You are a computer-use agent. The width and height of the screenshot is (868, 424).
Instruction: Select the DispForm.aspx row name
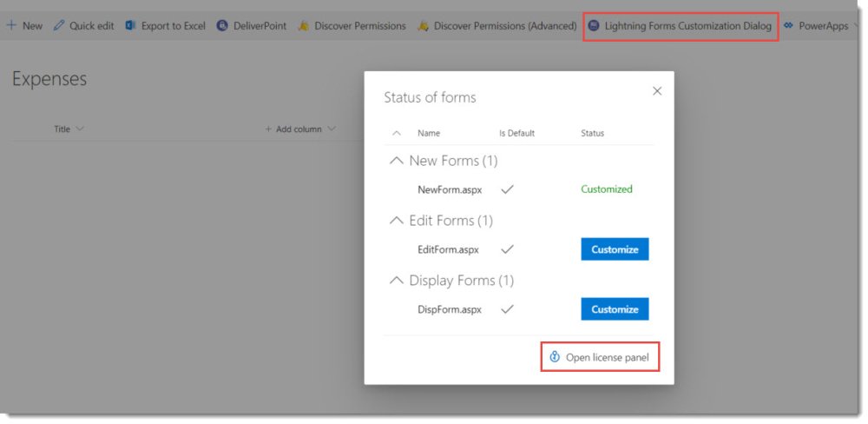click(449, 309)
